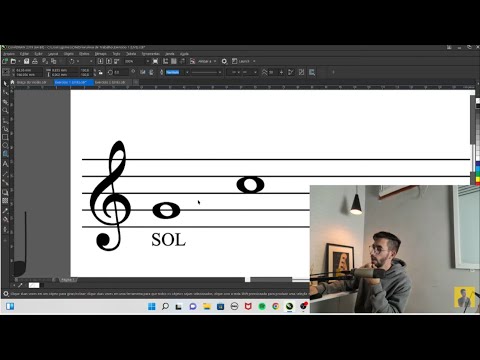Image resolution: width=480 pixels, height=360 pixels.
Task: Click the SOL text label on page
Action: click(x=168, y=240)
